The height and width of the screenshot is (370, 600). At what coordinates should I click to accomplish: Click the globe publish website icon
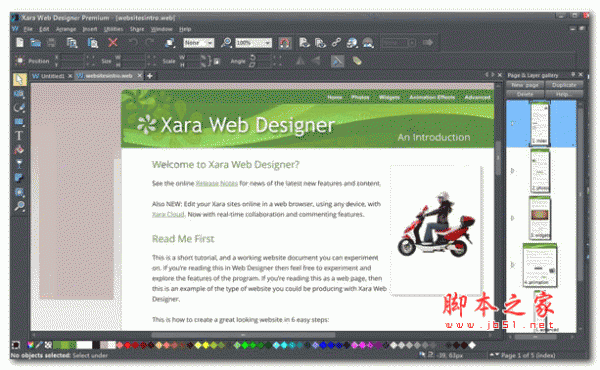click(352, 42)
